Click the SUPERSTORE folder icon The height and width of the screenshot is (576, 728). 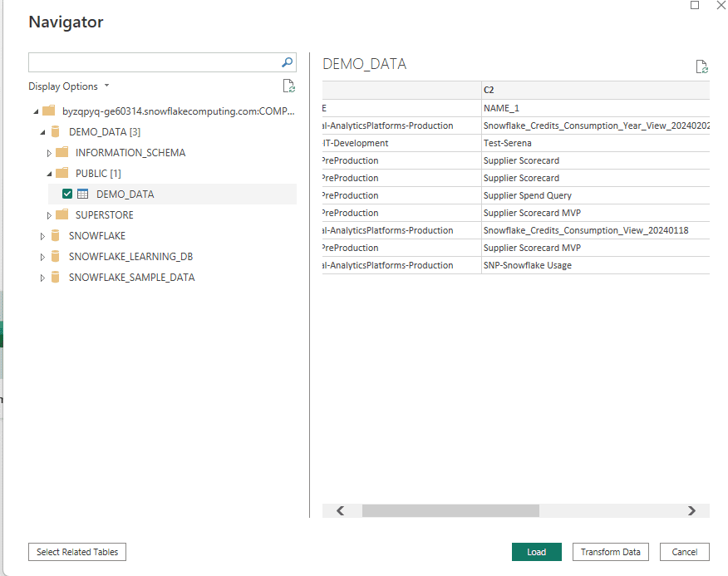coord(61,214)
